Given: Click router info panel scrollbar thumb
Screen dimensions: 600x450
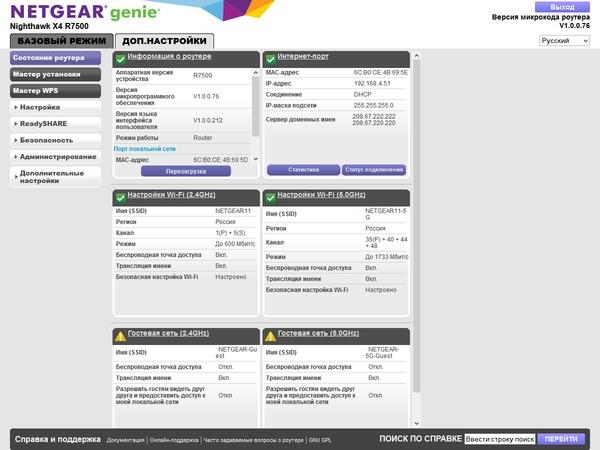Looking at the screenshot, I should (x=256, y=106).
